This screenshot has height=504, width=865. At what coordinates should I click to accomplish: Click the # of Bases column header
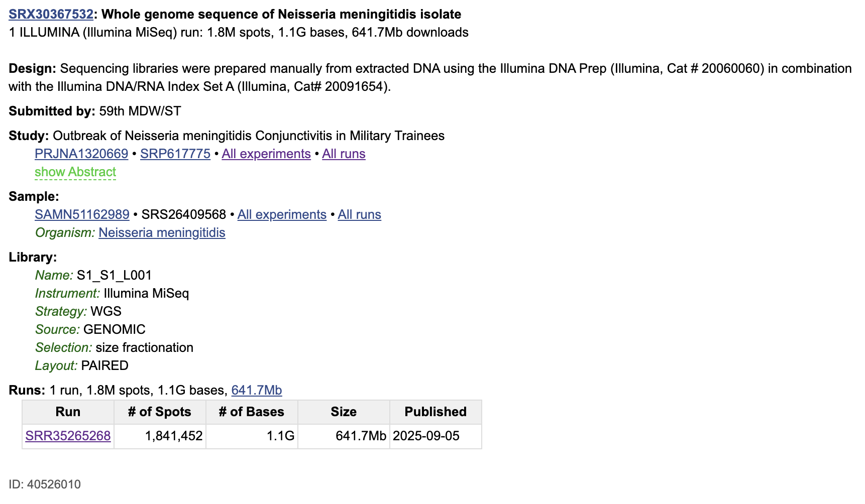(252, 412)
